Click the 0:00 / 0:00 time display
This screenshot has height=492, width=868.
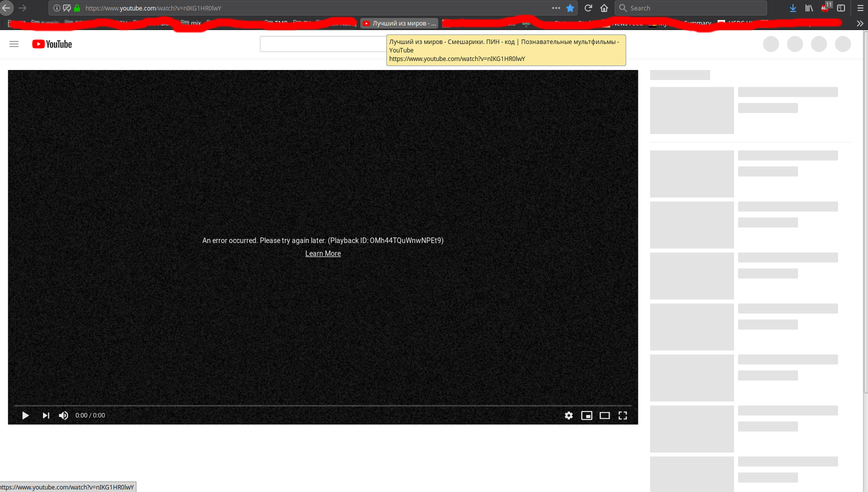coord(90,415)
